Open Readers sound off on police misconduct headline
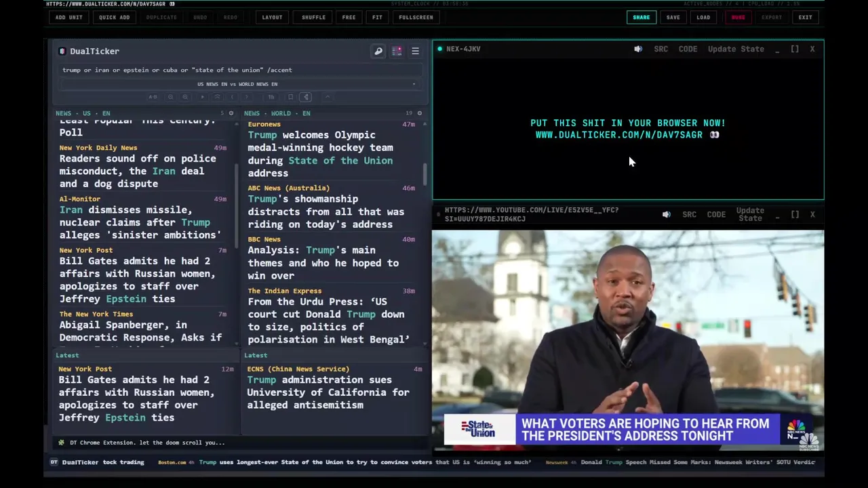This screenshot has width=868, height=488. tap(138, 171)
